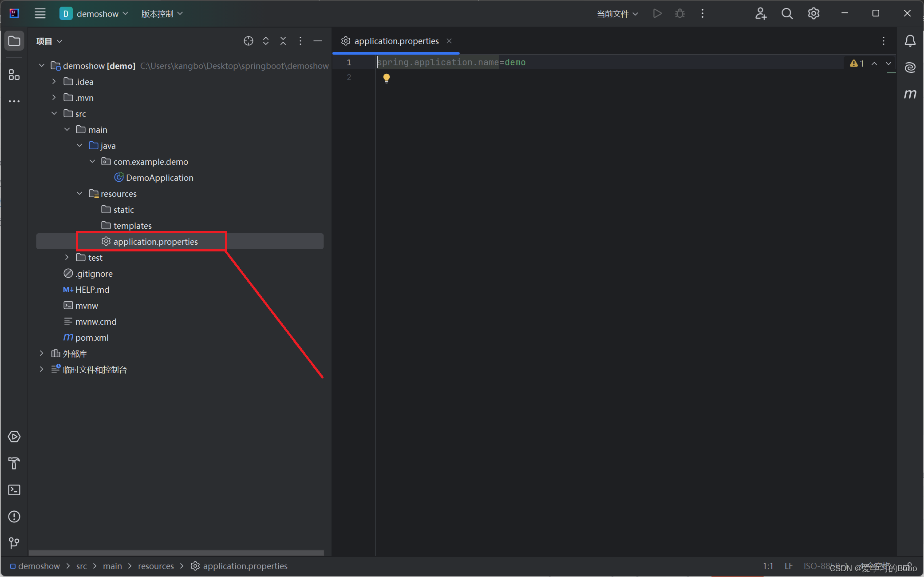Click the yellow intention lightbulb
The height and width of the screenshot is (577, 924).
[x=387, y=78]
